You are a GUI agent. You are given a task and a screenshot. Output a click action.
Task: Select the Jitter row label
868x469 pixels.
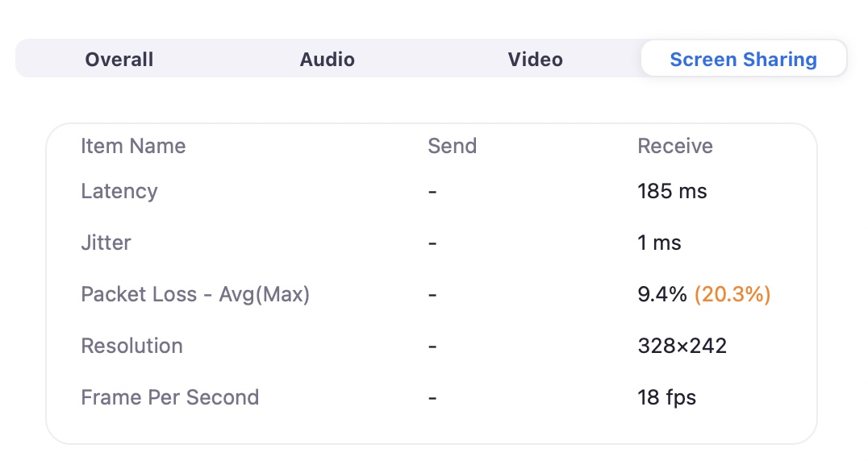click(106, 243)
